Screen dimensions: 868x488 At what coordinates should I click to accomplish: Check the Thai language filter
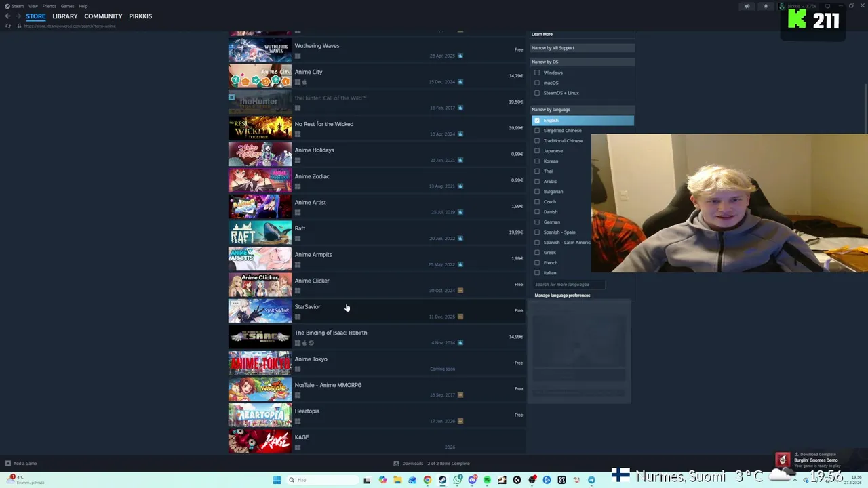click(537, 171)
